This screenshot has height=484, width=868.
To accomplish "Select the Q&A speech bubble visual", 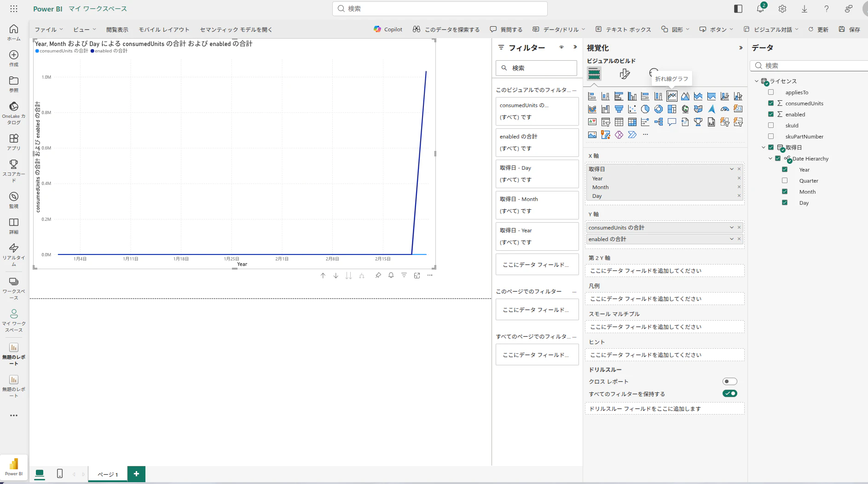I will [672, 122].
